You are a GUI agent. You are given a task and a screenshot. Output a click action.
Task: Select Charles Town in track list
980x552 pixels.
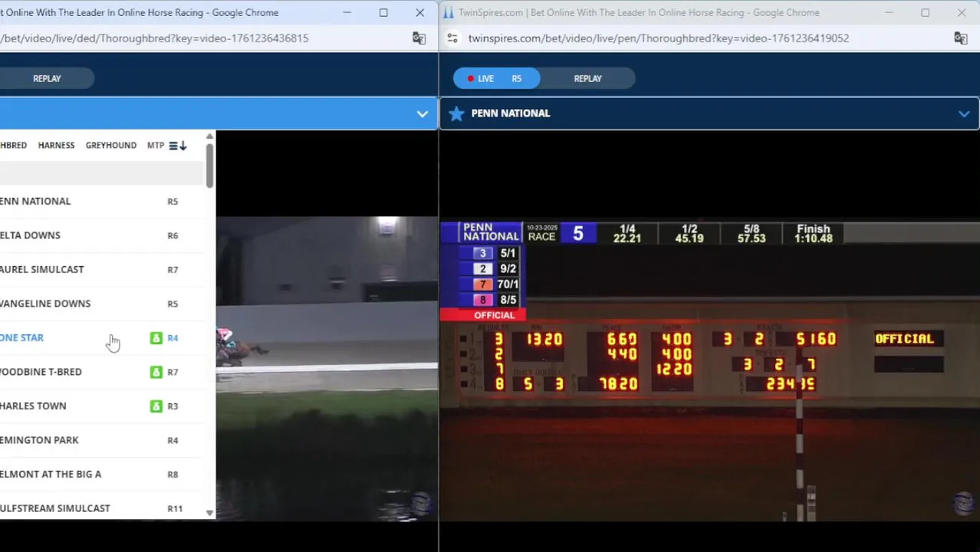102,406
